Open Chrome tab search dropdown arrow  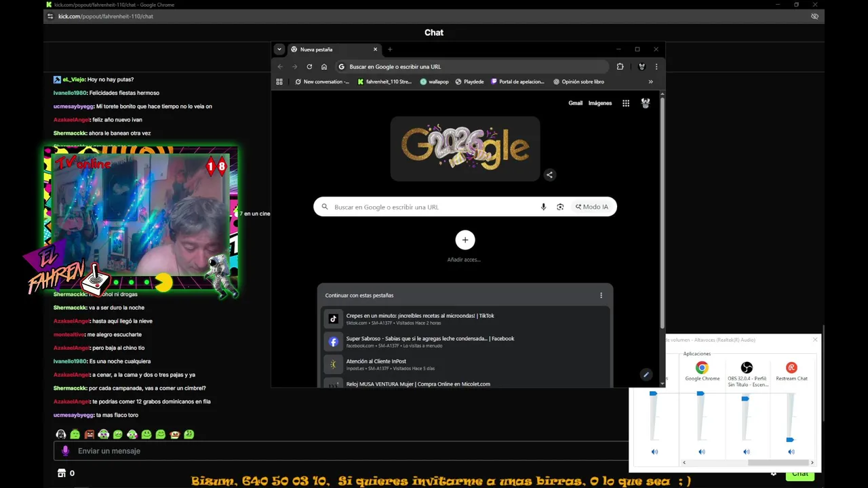tap(279, 49)
